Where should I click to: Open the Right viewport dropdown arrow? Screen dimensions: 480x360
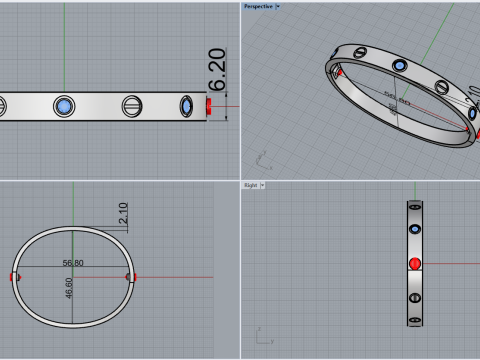pos(263,185)
